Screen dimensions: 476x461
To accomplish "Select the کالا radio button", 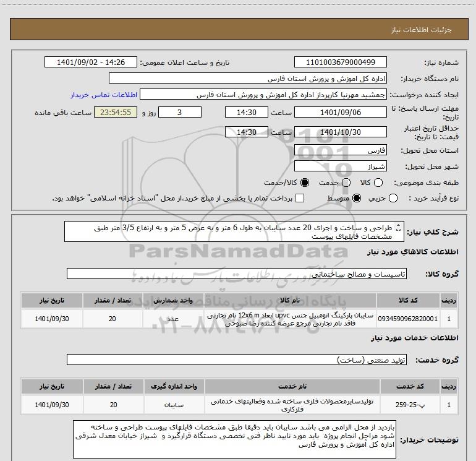I will point(378,183).
